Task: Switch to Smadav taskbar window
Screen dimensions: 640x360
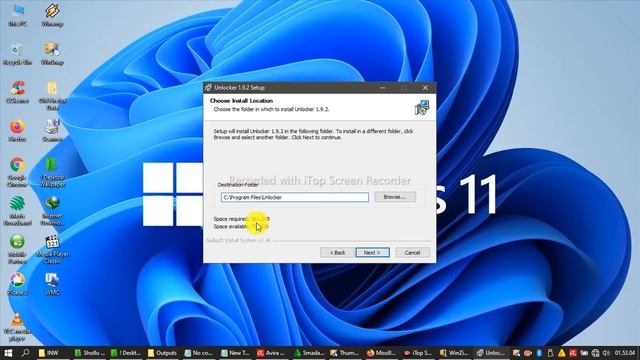Action: [309, 353]
